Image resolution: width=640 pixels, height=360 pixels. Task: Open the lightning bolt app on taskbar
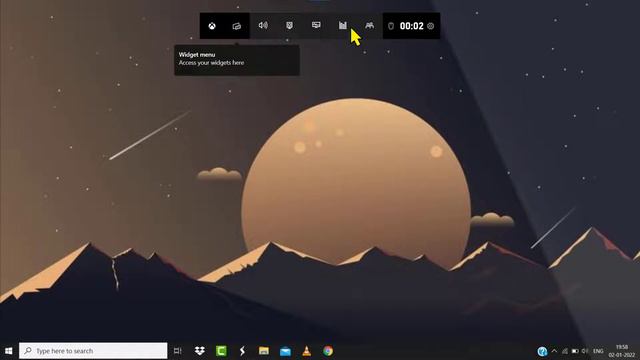(242, 351)
